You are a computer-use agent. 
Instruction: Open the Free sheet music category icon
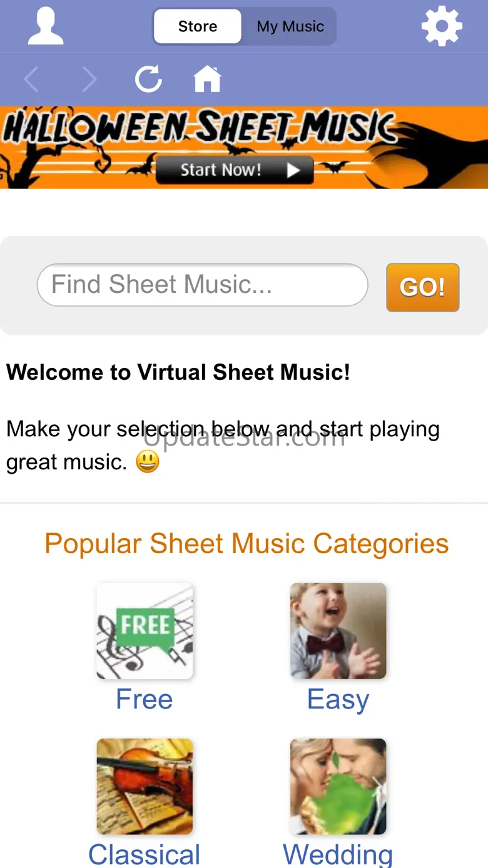click(x=145, y=631)
